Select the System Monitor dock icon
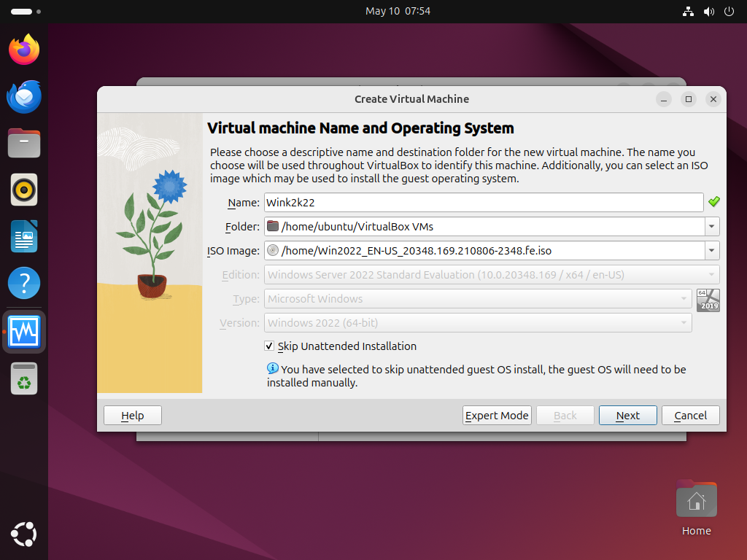The height and width of the screenshot is (560, 747). click(x=24, y=332)
